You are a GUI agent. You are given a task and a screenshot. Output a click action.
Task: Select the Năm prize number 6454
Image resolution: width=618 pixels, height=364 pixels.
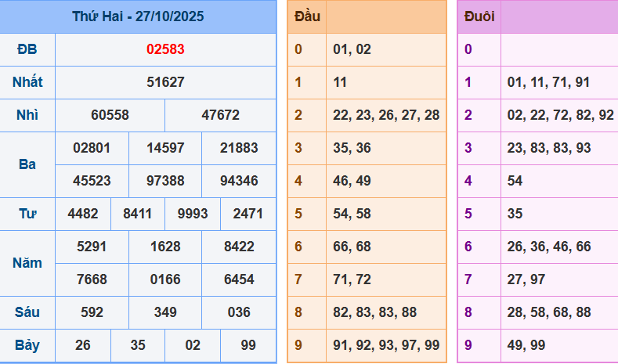[239, 279]
